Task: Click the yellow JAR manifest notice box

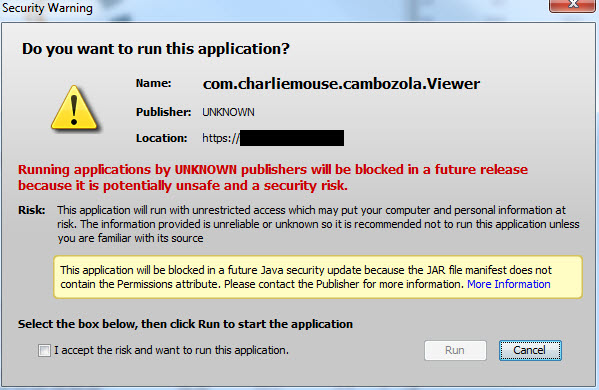Action: pyautogui.click(x=318, y=277)
